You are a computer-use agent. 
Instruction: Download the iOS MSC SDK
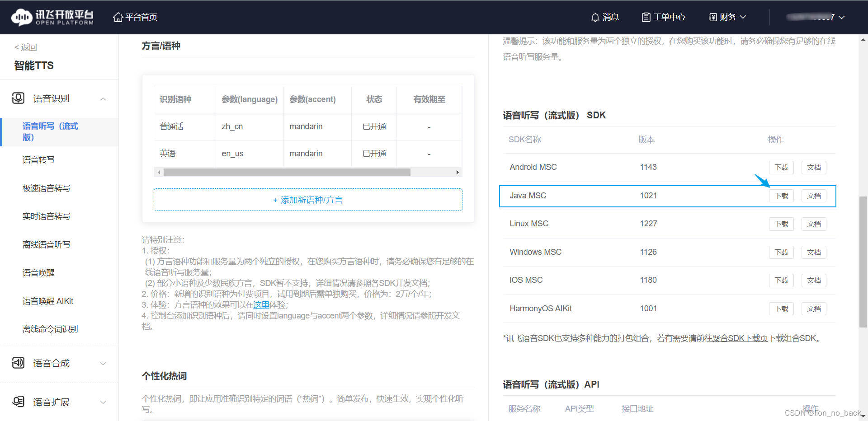[x=781, y=281]
